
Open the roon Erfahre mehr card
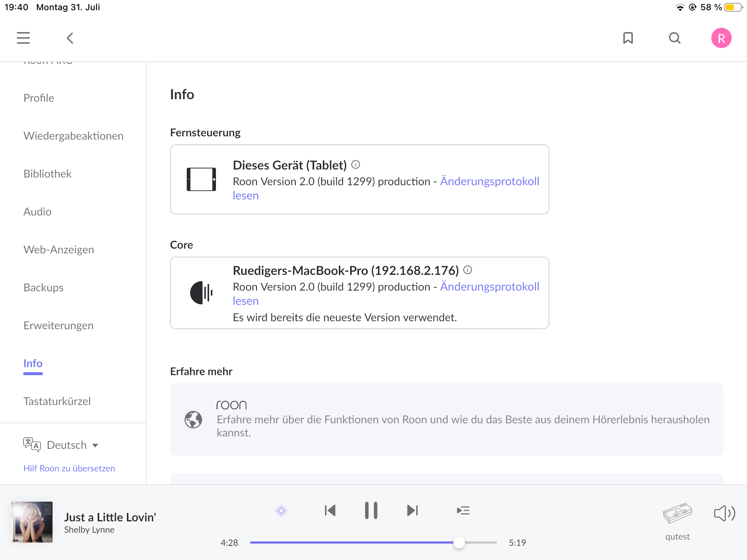pyautogui.click(x=447, y=420)
